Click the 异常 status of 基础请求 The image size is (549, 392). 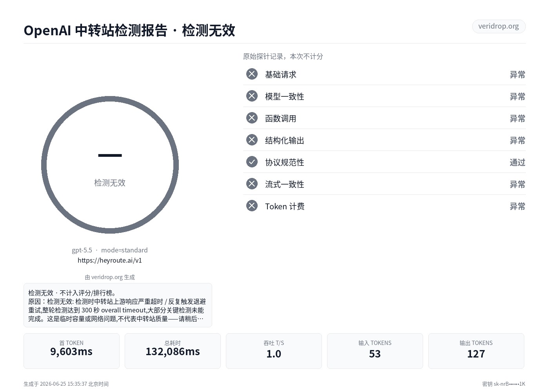[517, 74]
